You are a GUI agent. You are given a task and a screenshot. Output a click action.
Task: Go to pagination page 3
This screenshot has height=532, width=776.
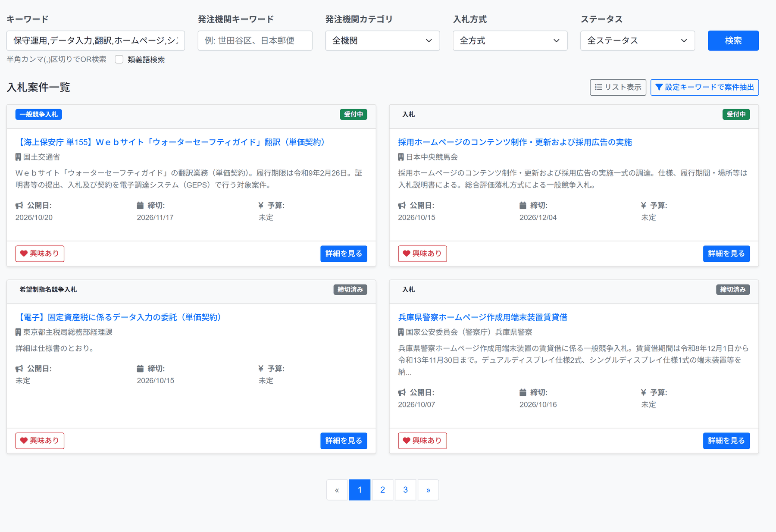(x=405, y=490)
